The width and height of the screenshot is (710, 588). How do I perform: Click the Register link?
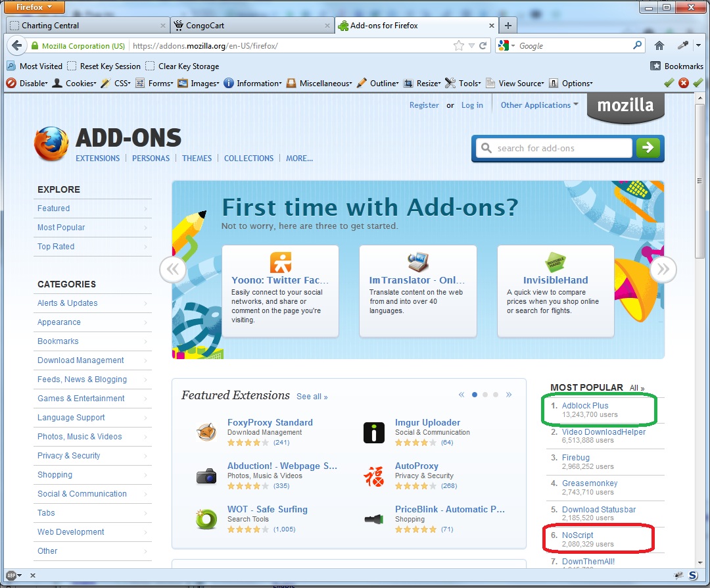coord(424,105)
